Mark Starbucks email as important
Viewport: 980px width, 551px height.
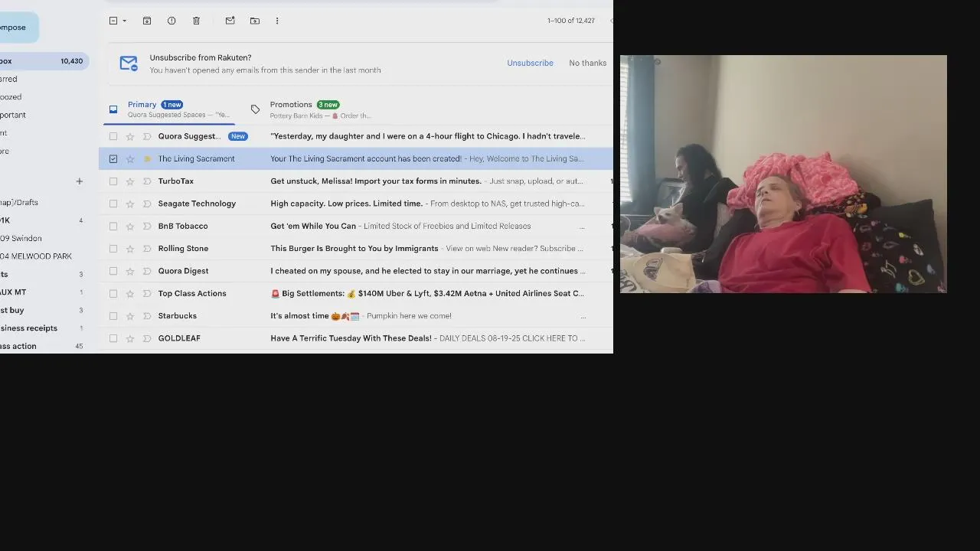(147, 316)
